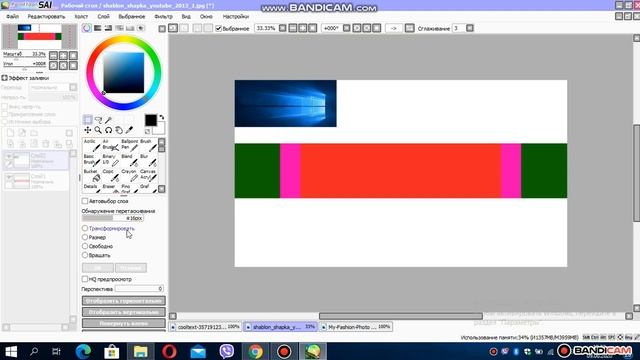Viewport: 640px width, 360px height.
Task: Enable the Автовыбор слоя checkbox
Action: [85, 201]
